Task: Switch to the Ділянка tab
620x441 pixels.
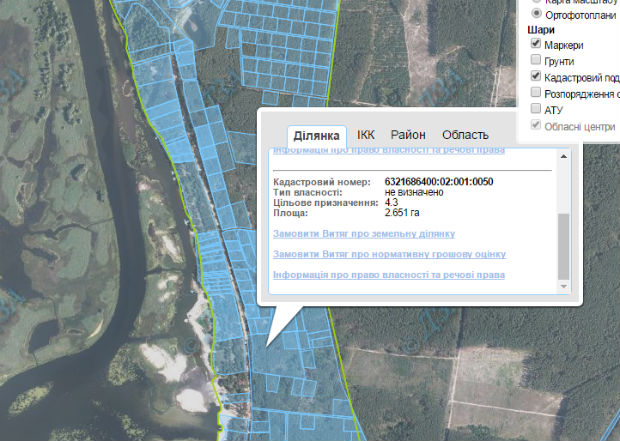Action: pos(316,135)
